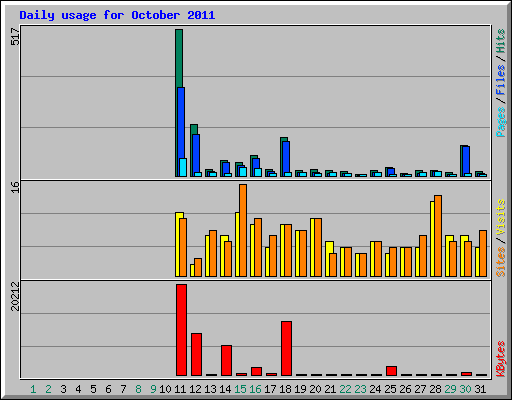
Task: Click day label 11 on x-axis
Action: pos(180,389)
